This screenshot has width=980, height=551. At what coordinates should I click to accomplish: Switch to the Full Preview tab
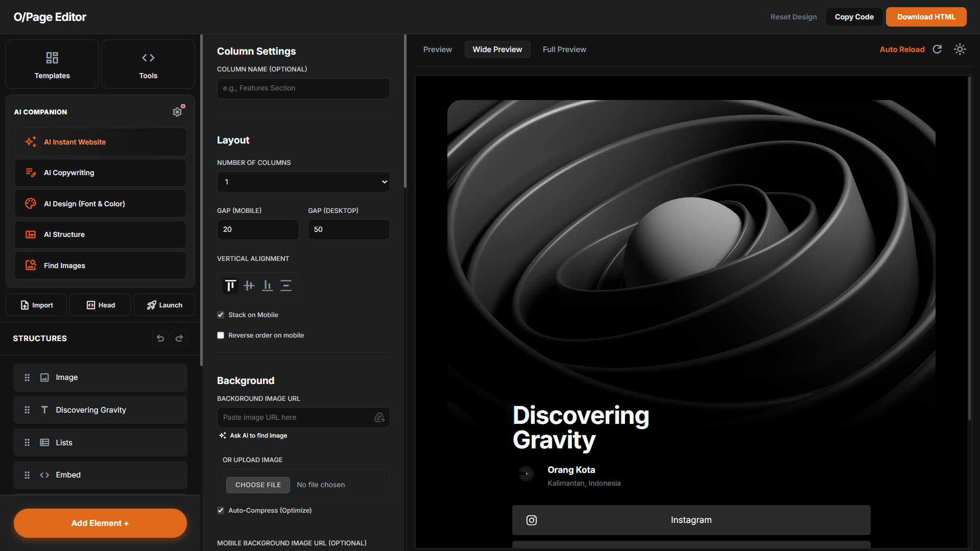564,49
